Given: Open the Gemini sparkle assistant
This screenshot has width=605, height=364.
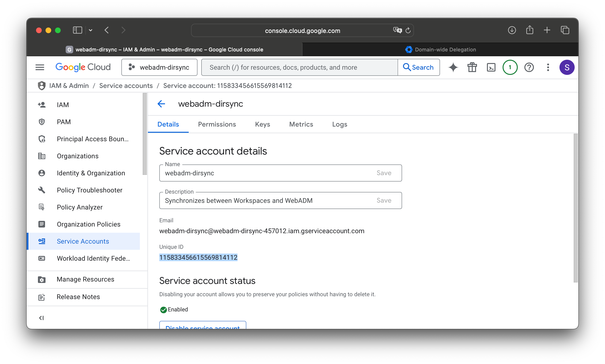Looking at the screenshot, I should (453, 67).
